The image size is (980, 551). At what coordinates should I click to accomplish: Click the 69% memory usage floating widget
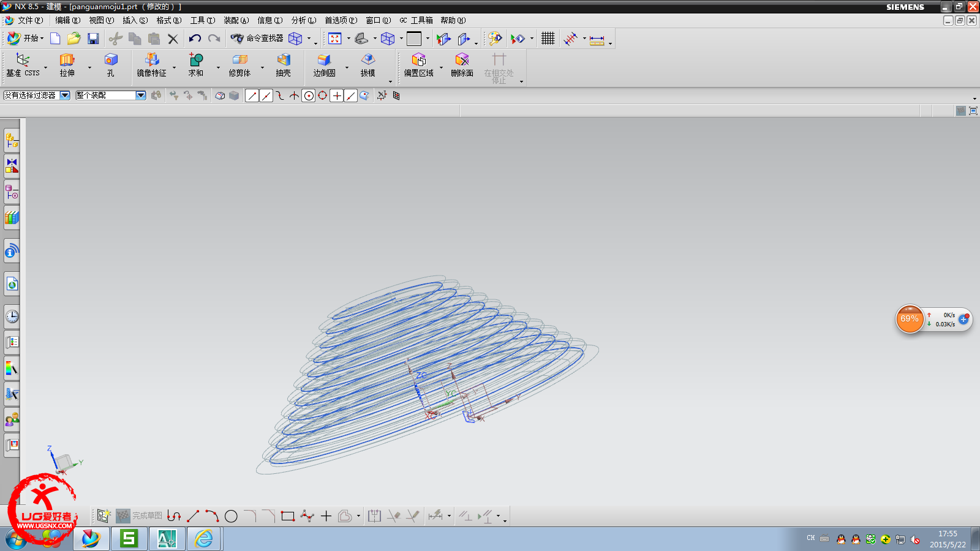click(910, 319)
